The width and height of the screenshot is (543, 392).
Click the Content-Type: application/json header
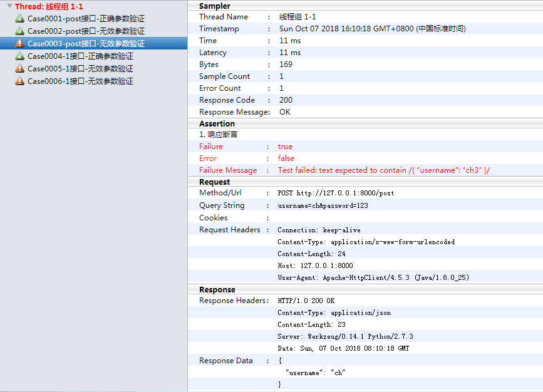(334, 312)
